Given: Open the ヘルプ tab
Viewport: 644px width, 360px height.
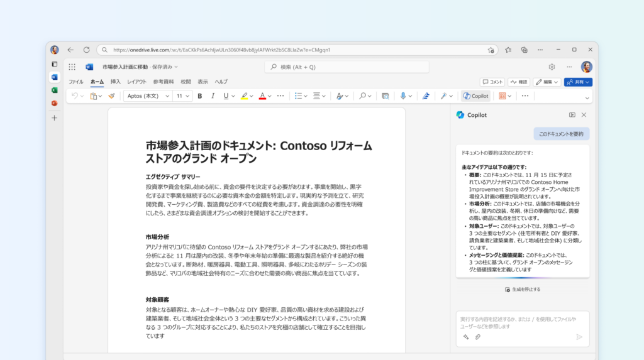Looking at the screenshot, I should 221,82.
